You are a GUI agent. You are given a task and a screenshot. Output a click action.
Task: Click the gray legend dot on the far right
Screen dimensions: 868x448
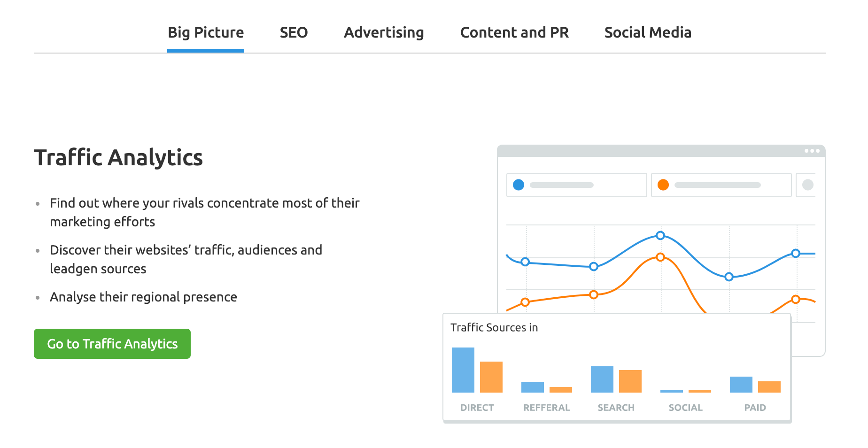click(808, 185)
